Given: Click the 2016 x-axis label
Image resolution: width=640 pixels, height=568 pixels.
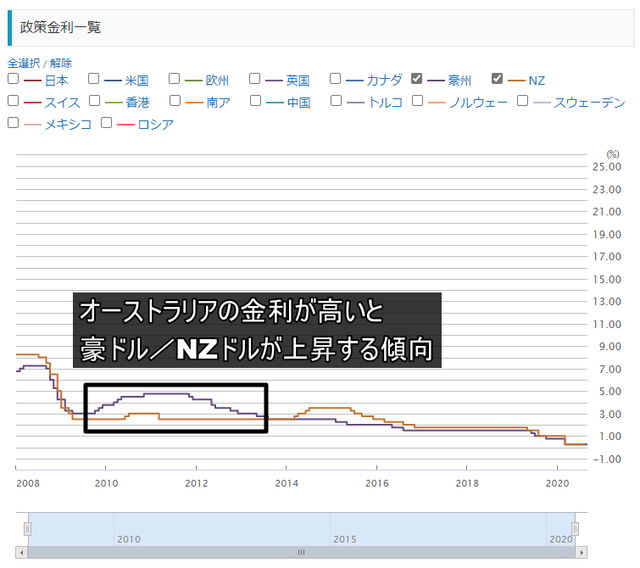Looking at the screenshot, I should click(377, 484).
